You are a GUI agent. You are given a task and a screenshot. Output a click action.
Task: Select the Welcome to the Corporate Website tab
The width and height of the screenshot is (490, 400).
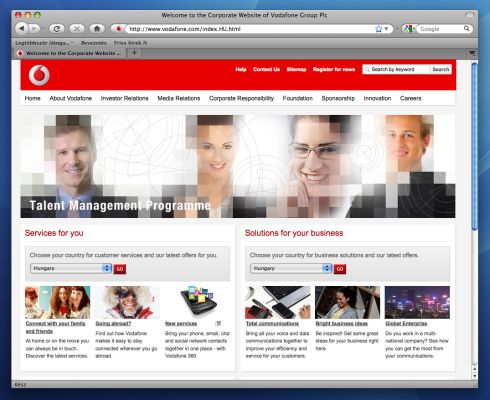coord(69,53)
